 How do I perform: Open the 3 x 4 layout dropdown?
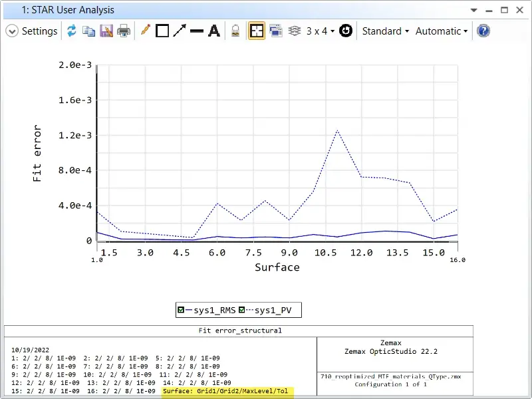[x=321, y=31]
